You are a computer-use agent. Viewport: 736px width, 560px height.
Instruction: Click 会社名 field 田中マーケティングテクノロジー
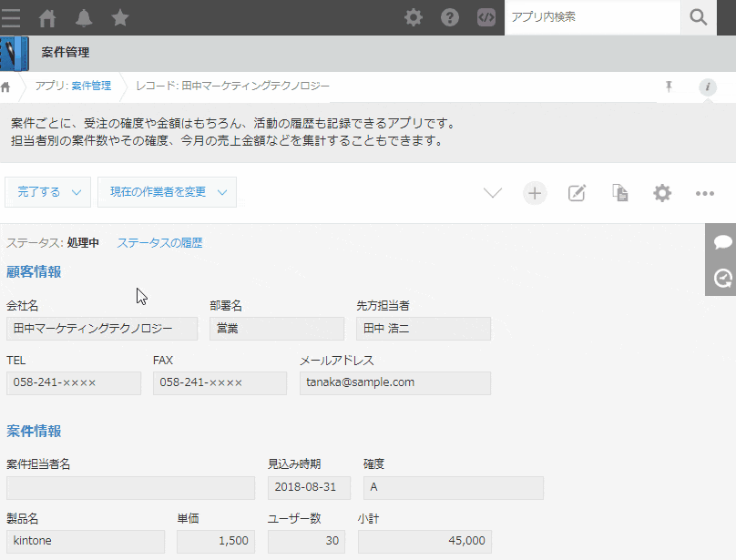pos(102,329)
